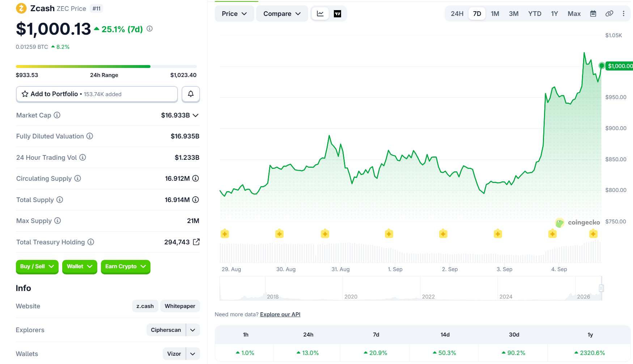Follow the Explore our API link
Image resolution: width=633 pixels, height=364 pixels.
pyautogui.click(x=280, y=314)
